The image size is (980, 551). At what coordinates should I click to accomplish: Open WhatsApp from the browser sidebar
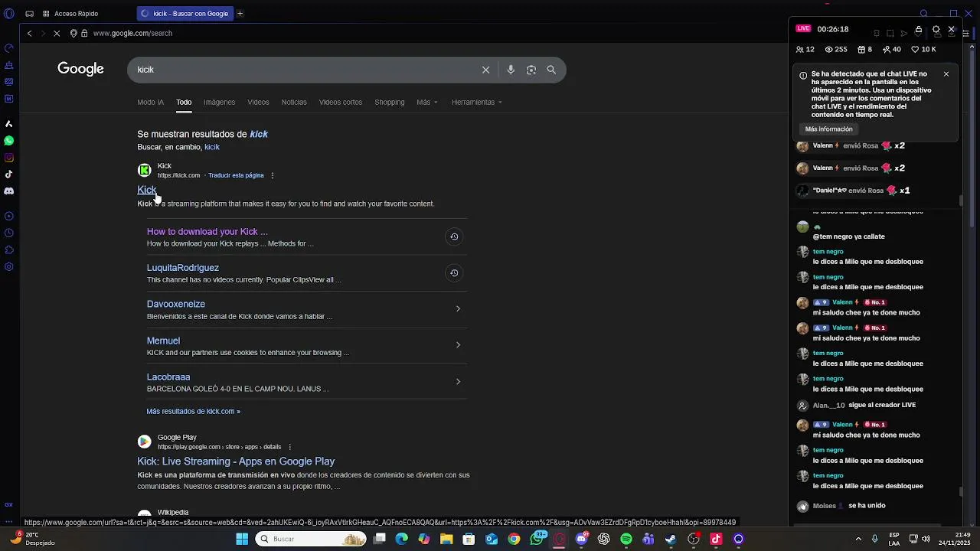tap(8, 141)
